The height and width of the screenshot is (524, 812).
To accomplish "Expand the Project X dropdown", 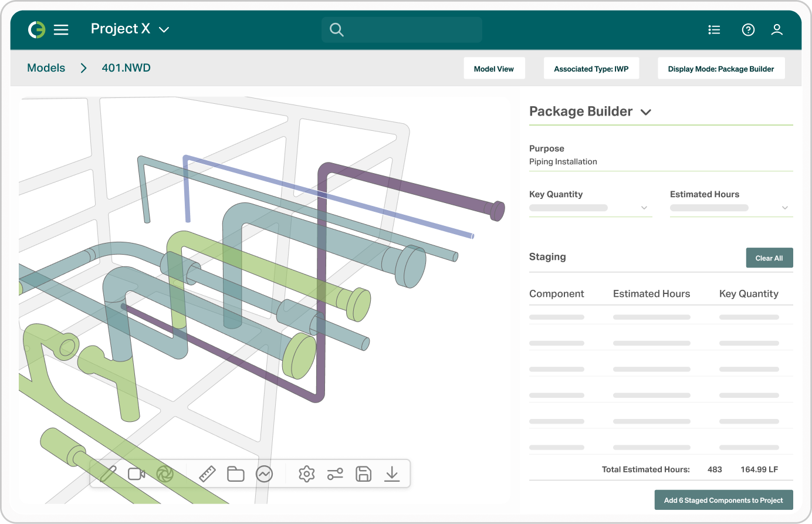I will (164, 29).
